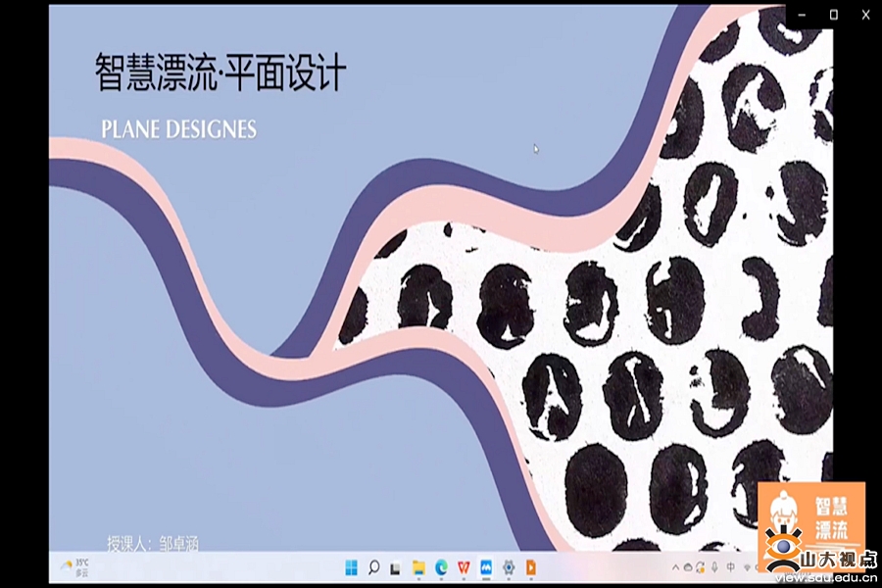Click the PLANE DESIGNES subtitle text

pos(178,129)
